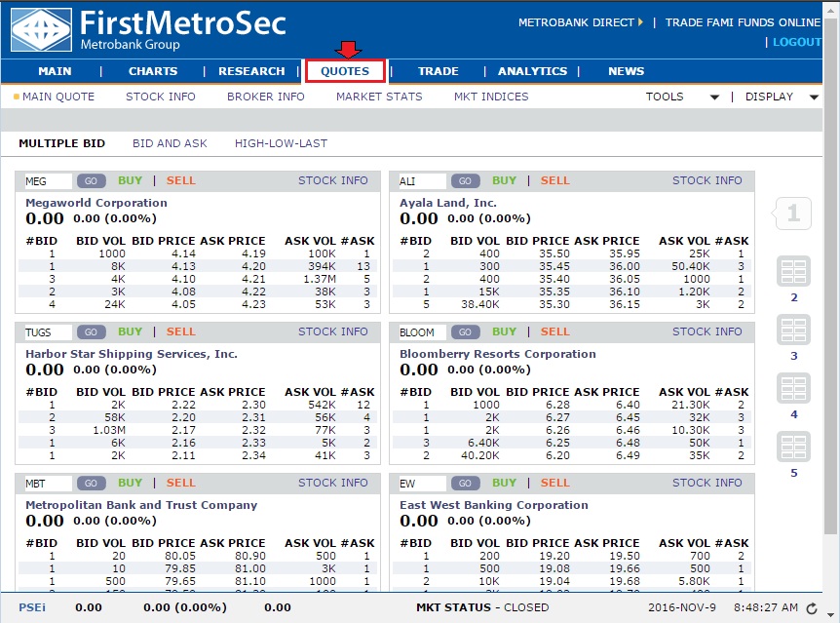Enable the MULTIPLE BID view

click(61, 142)
